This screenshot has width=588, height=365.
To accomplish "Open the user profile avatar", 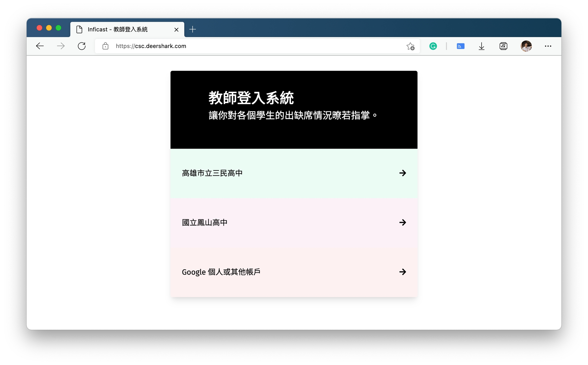I will [x=526, y=46].
